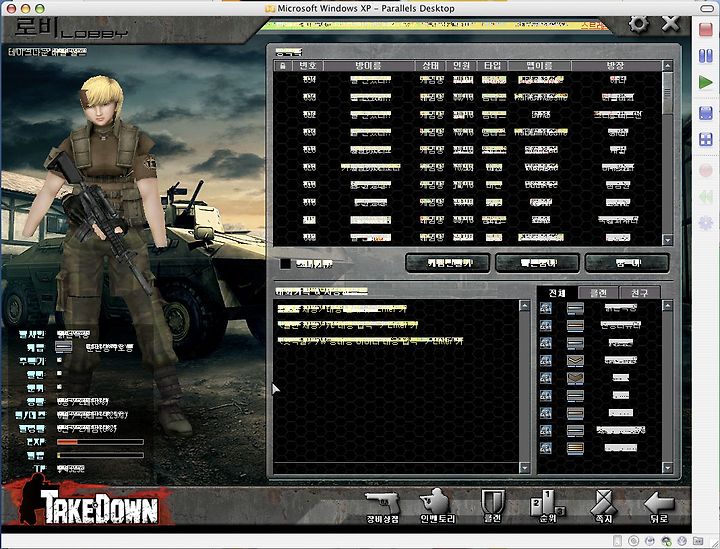This screenshot has height=549, width=720.
Task: Click the first yellow chat message line
Action: click(x=342, y=309)
